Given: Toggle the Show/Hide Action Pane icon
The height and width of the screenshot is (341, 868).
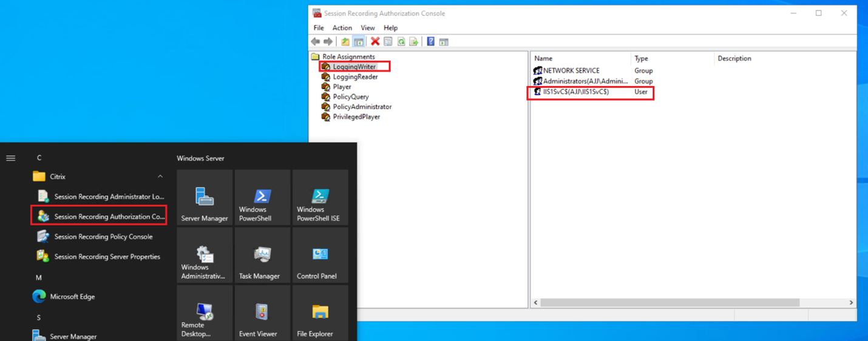Looking at the screenshot, I should [x=444, y=42].
